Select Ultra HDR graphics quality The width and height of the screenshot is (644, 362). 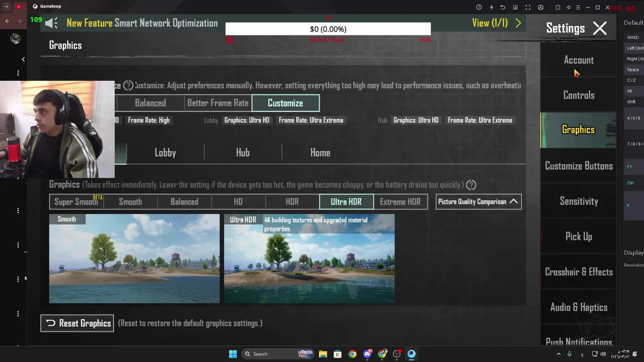click(346, 202)
